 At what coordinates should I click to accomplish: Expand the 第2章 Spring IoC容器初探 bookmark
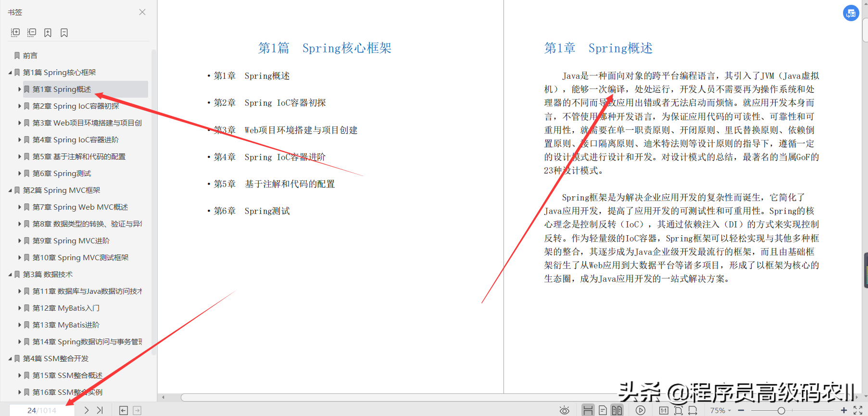(20, 106)
